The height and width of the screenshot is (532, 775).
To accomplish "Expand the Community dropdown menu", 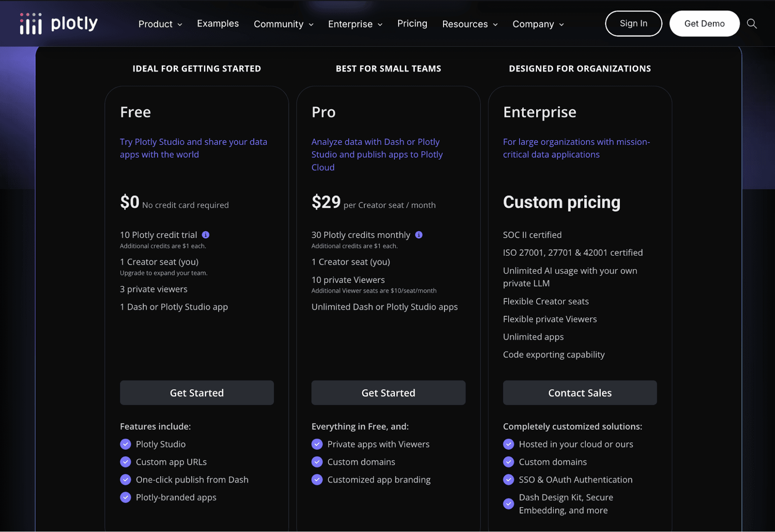I will 283,24.
